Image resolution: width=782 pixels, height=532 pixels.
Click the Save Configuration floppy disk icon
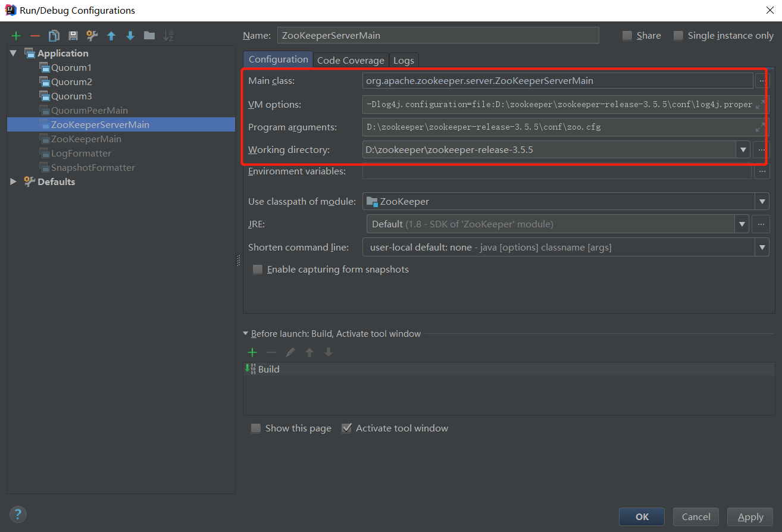(x=73, y=36)
